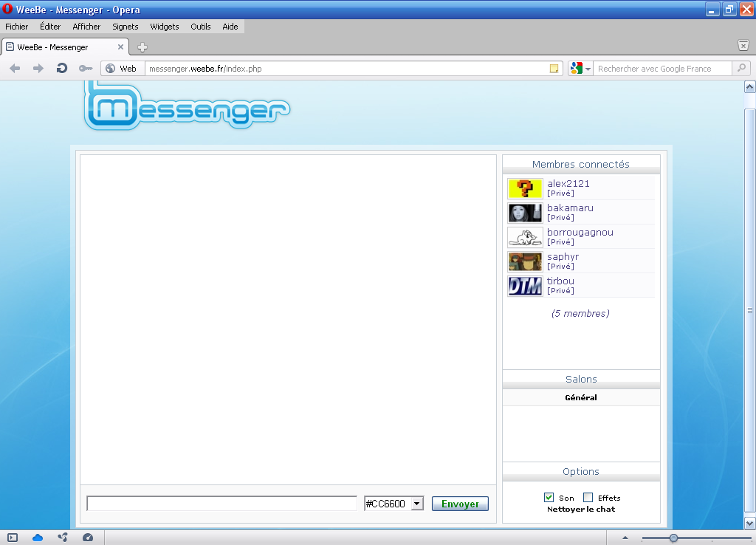Click [Privé] under borrougagnou

[x=560, y=242]
